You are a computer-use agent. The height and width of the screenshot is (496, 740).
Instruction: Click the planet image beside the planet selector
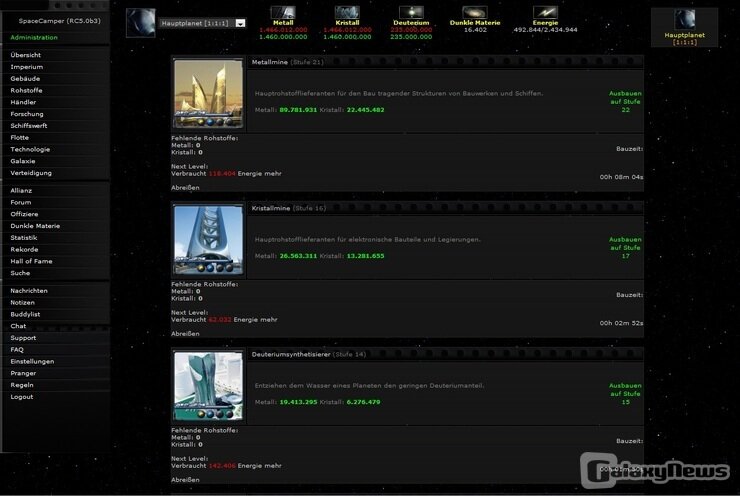coord(140,22)
